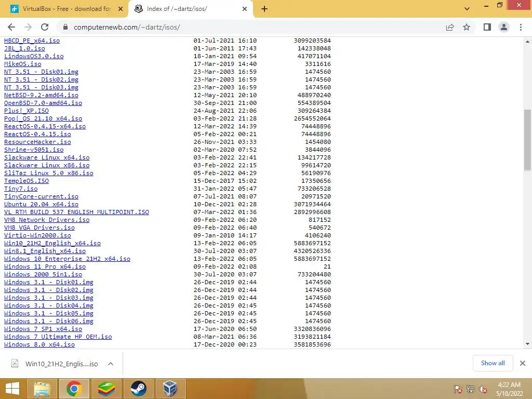Open Chrome three-dot menu
The image size is (532, 399).
(521, 27)
